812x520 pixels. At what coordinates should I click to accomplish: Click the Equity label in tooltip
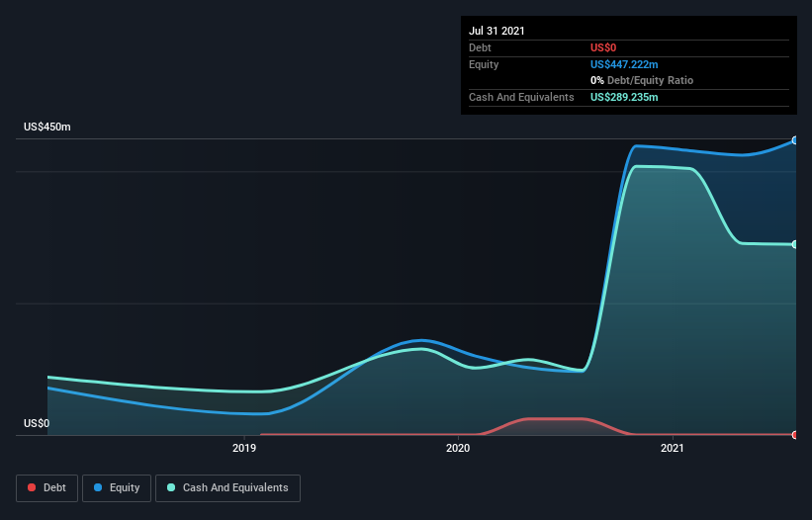(x=484, y=64)
